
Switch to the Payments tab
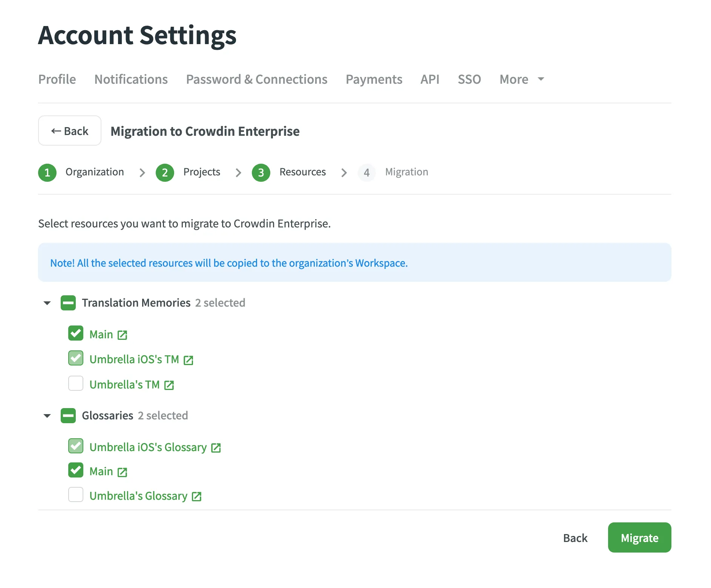point(374,80)
